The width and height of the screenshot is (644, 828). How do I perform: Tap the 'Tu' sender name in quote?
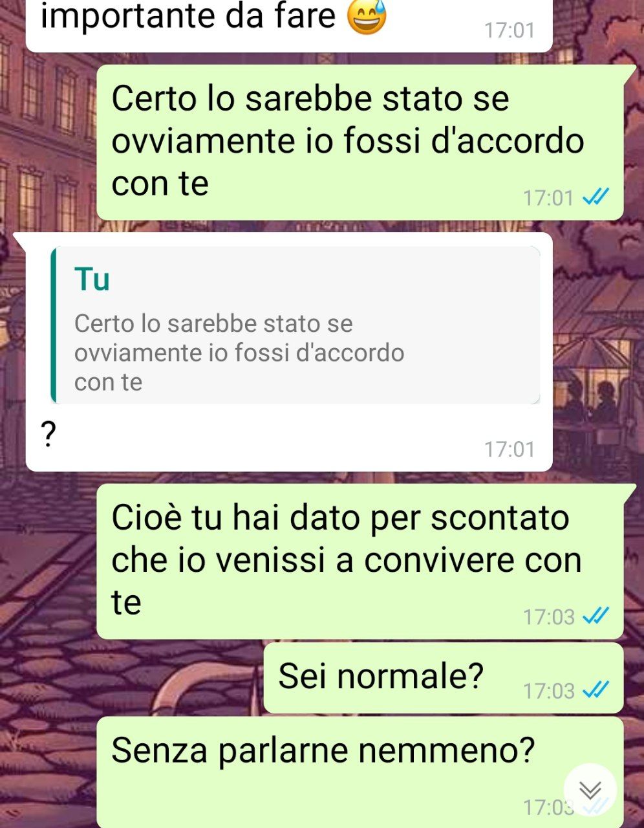[x=92, y=279]
